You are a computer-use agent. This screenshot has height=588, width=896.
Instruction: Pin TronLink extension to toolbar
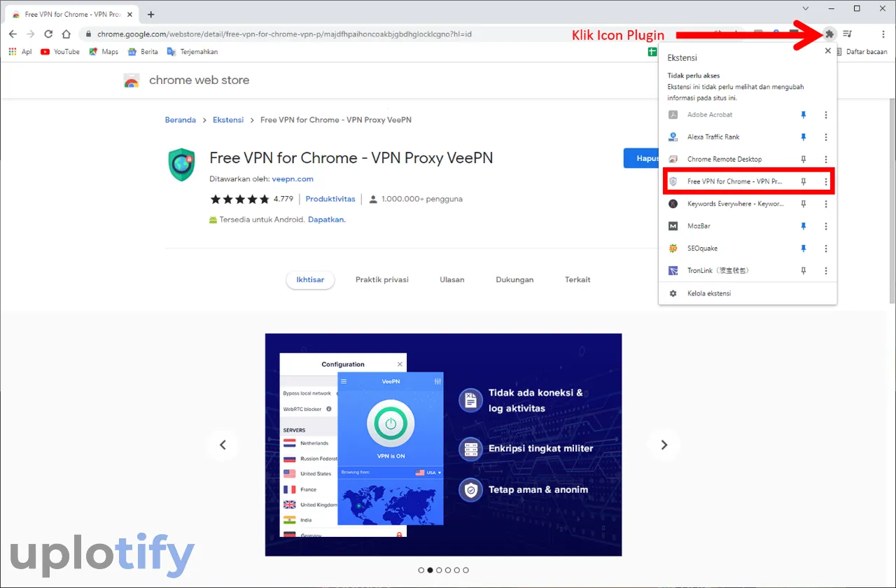tap(804, 270)
